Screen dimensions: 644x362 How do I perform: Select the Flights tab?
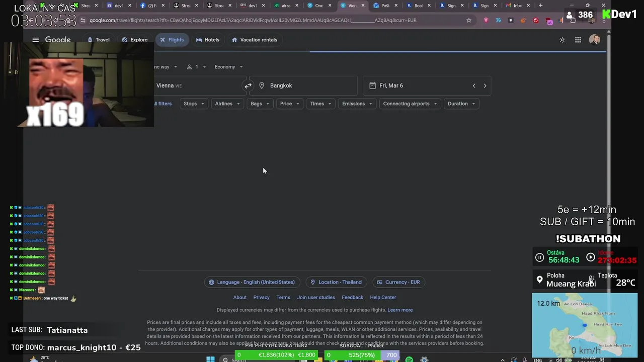[172, 40]
